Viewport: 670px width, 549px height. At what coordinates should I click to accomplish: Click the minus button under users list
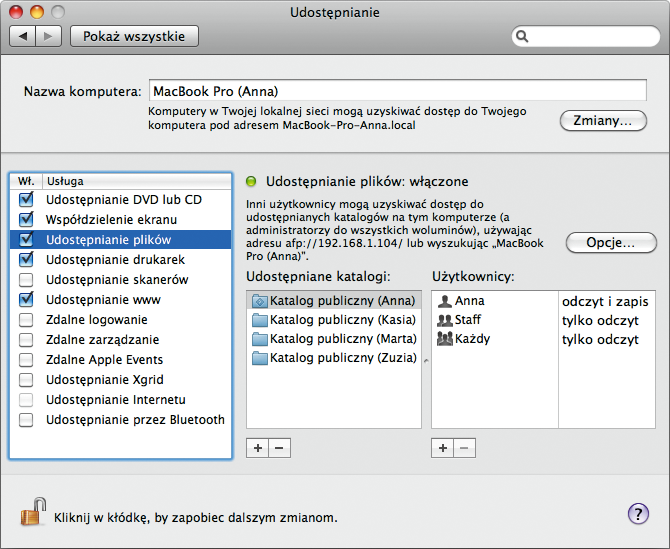(x=464, y=448)
